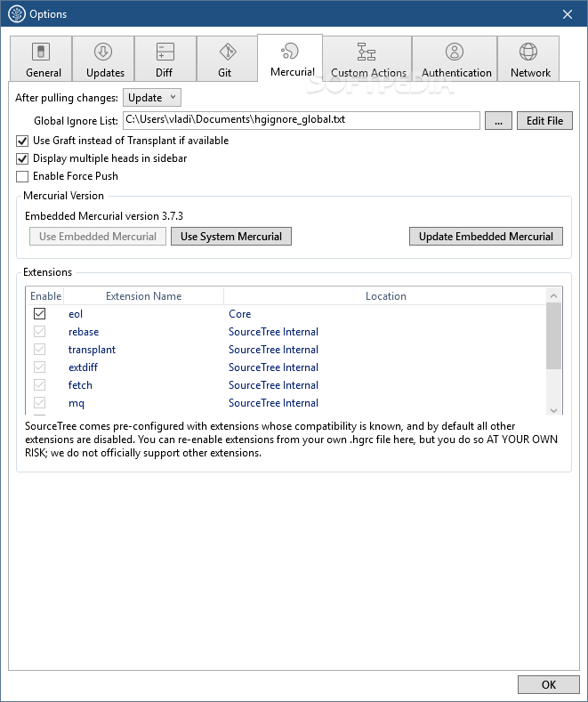588x702 pixels.
Task: Click the Global Ignore List path field
Action: (x=302, y=120)
